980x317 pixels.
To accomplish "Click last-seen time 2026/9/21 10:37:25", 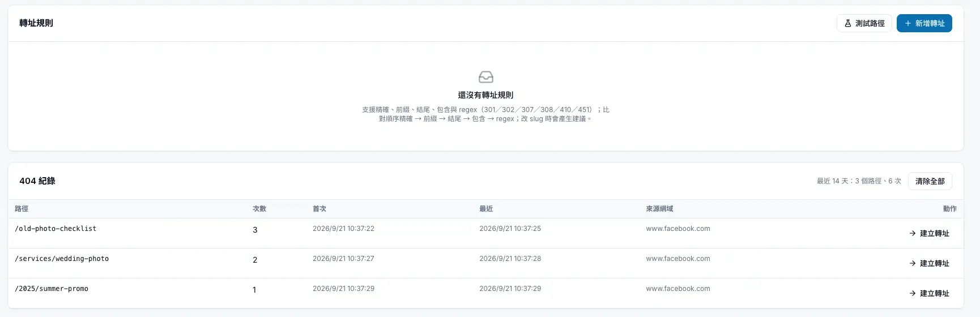I will (x=510, y=229).
